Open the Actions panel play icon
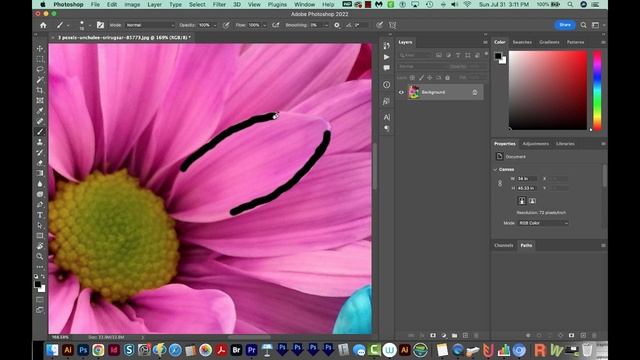 [x=387, y=57]
